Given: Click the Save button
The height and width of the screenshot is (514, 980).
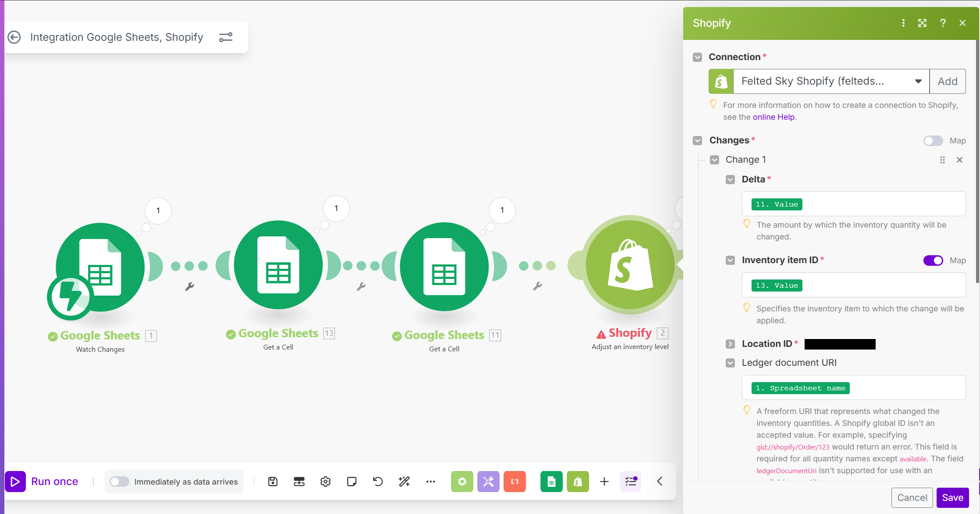Looking at the screenshot, I should coord(952,498).
